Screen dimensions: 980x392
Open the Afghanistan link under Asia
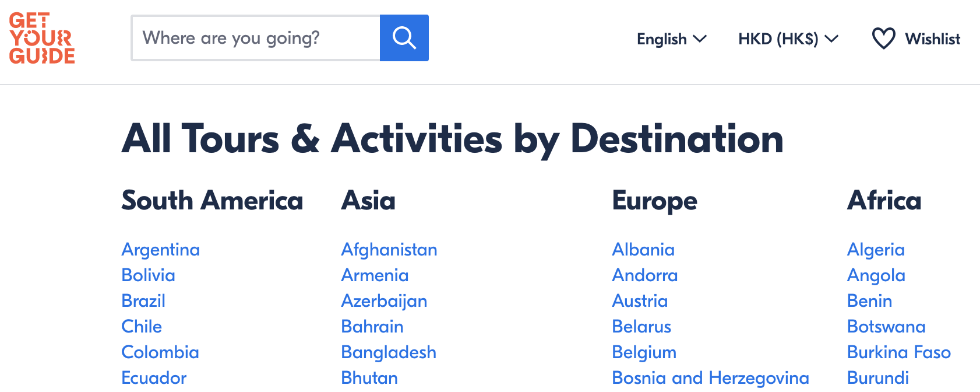tap(389, 250)
